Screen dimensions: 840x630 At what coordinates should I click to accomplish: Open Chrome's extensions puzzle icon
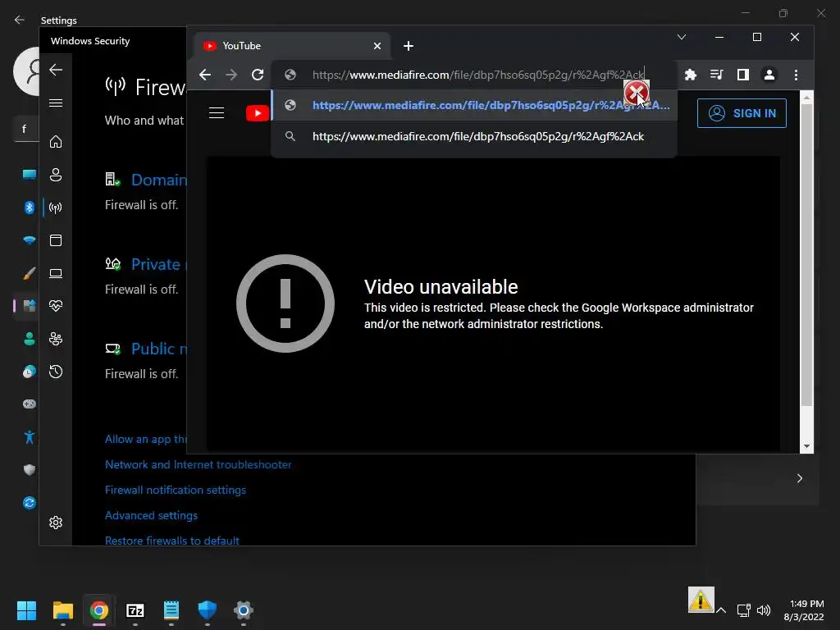[691, 75]
